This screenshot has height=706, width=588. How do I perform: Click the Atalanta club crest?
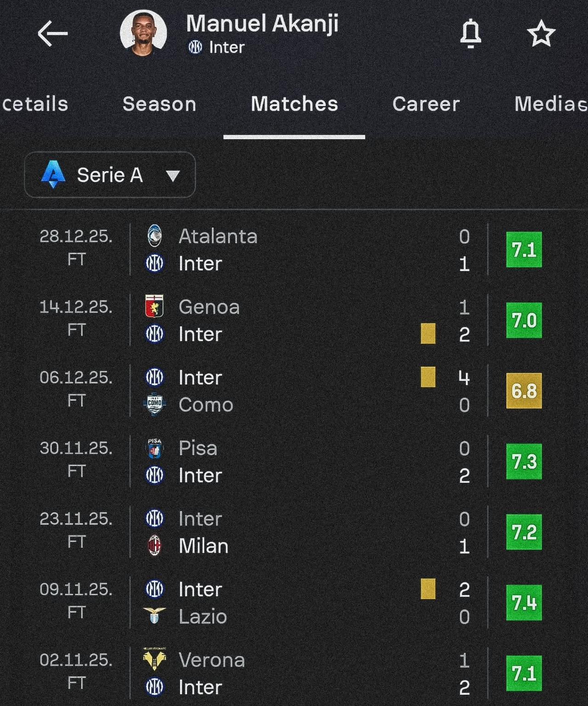(155, 236)
